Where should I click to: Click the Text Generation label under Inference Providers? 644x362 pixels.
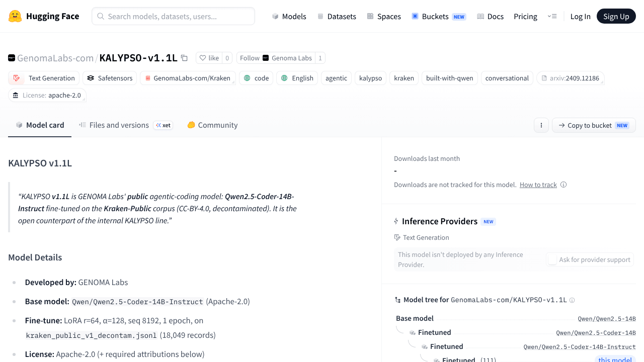click(426, 237)
